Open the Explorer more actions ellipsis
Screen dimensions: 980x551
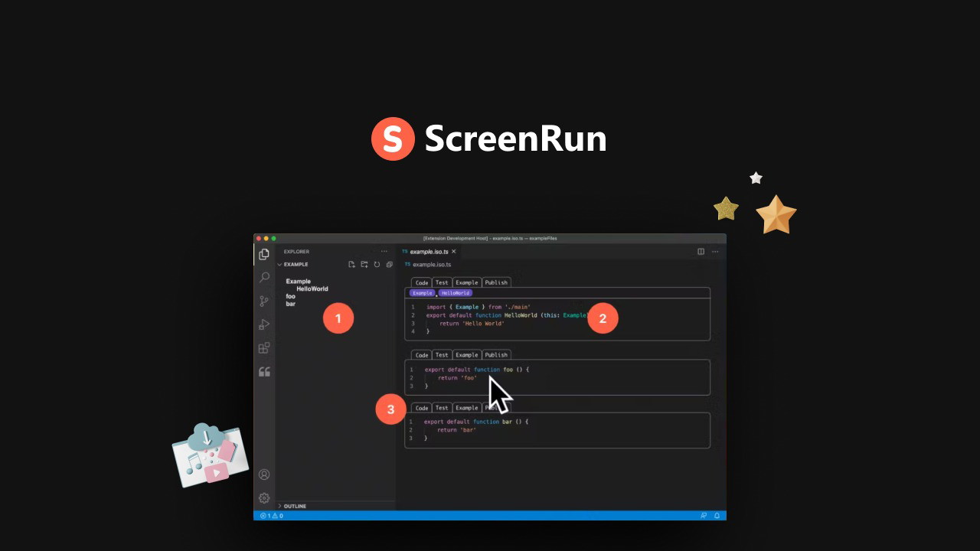point(384,251)
